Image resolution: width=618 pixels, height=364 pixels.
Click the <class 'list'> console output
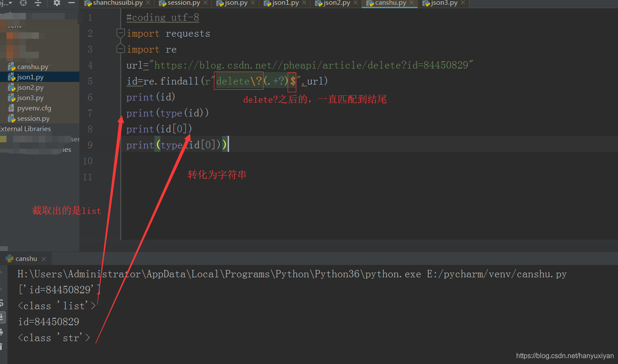click(x=57, y=306)
